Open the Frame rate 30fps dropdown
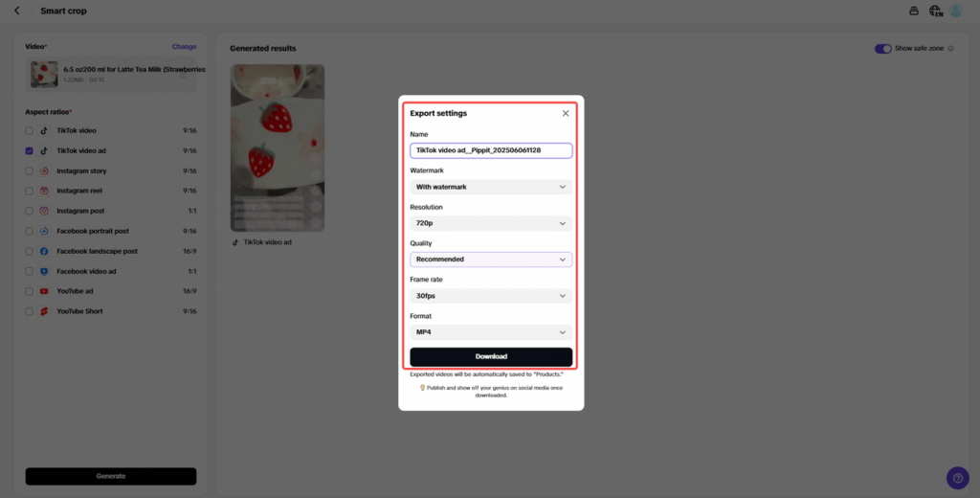Screen dimensions: 980x498 click(491, 296)
